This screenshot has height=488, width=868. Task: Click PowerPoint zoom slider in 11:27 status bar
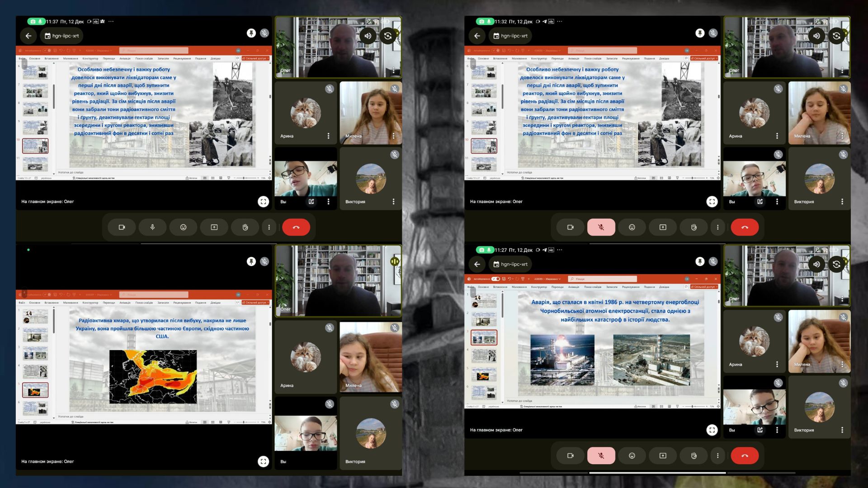pos(692,406)
